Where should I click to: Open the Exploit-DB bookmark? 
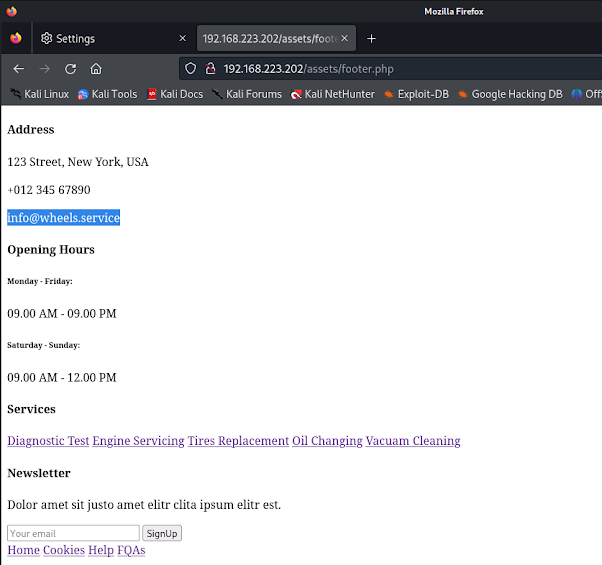(x=416, y=94)
